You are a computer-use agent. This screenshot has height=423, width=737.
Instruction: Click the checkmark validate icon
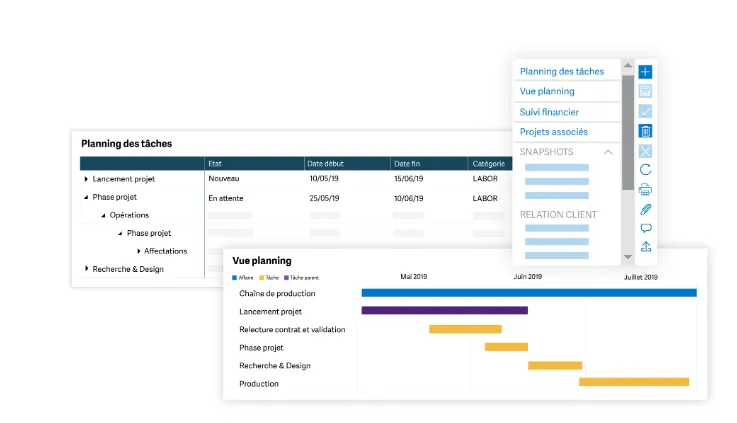tap(645, 111)
